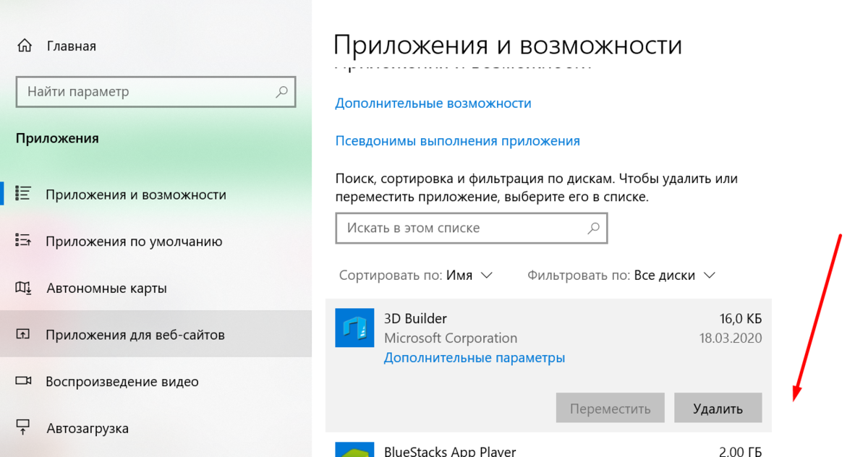Click the 3D Builder app icon
The image size is (868, 457).
click(x=354, y=328)
